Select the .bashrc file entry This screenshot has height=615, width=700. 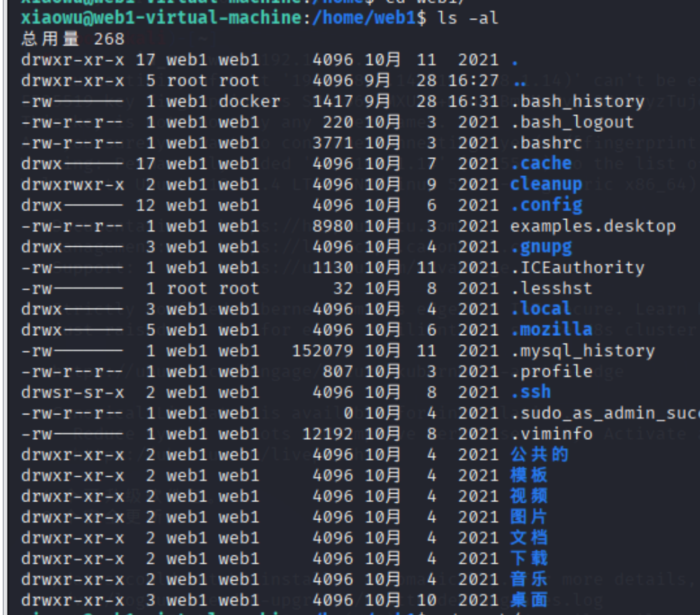545,143
